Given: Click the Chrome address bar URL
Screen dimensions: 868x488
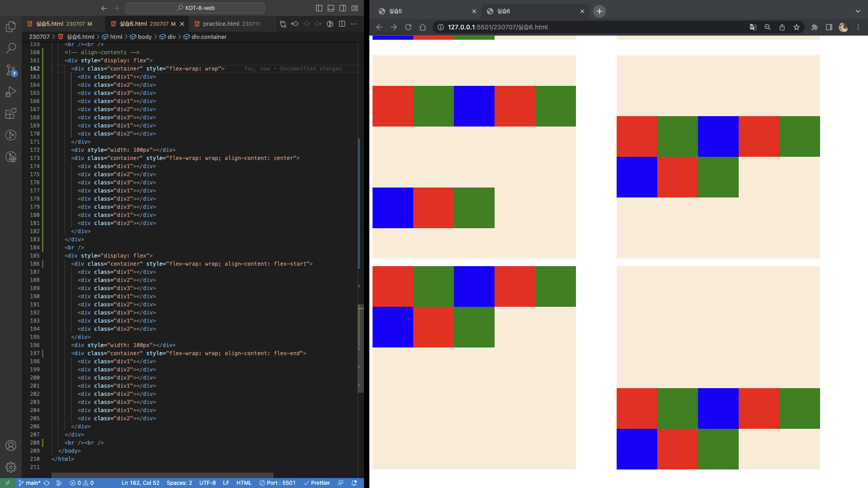Looking at the screenshot, I should click(498, 27).
